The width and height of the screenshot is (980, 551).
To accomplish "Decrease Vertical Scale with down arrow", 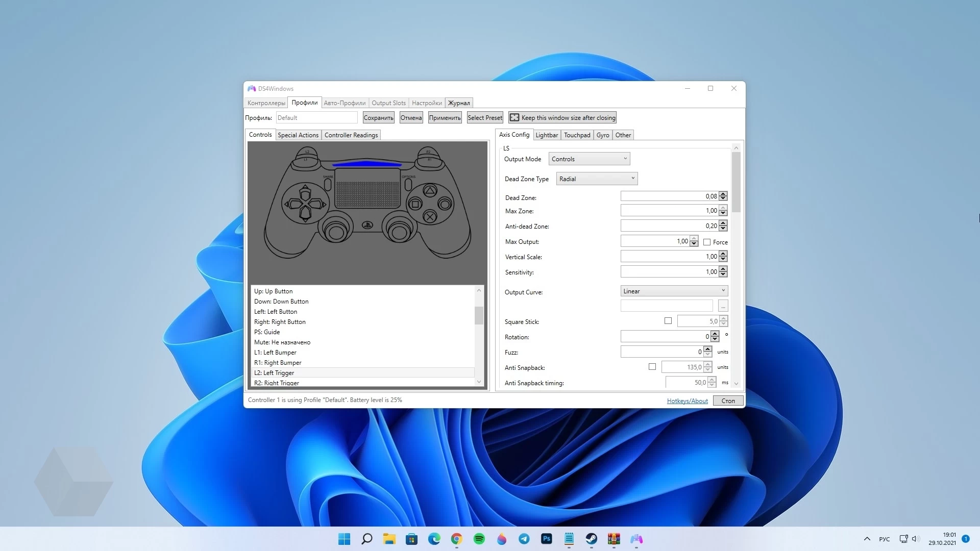I will click(x=723, y=259).
